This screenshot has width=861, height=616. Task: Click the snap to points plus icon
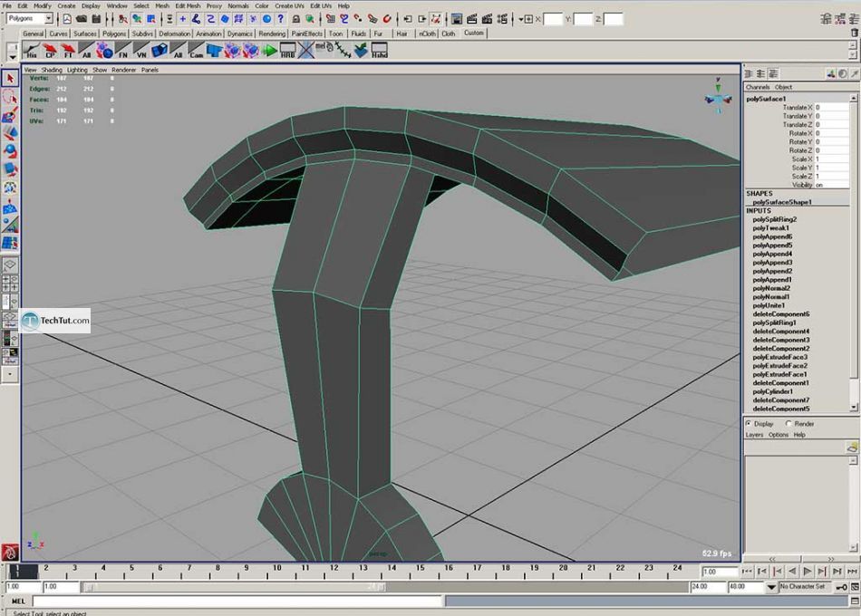(182, 19)
